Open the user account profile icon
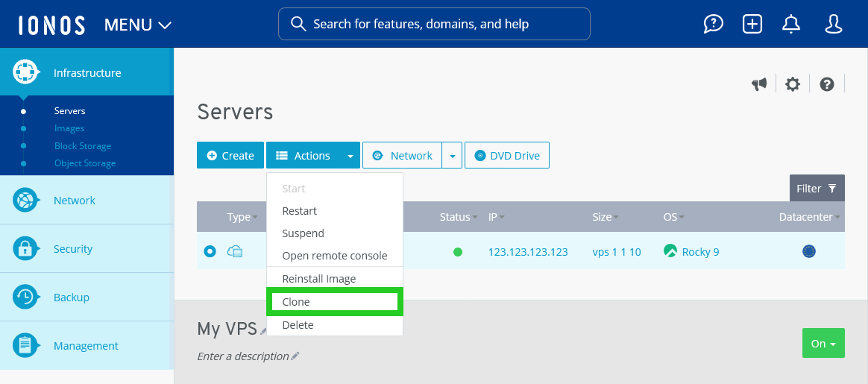The width and height of the screenshot is (868, 384). click(834, 24)
